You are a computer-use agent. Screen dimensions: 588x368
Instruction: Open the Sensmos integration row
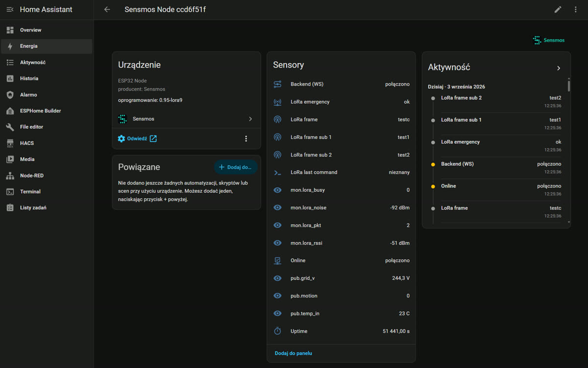pyautogui.click(x=186, y=119)
